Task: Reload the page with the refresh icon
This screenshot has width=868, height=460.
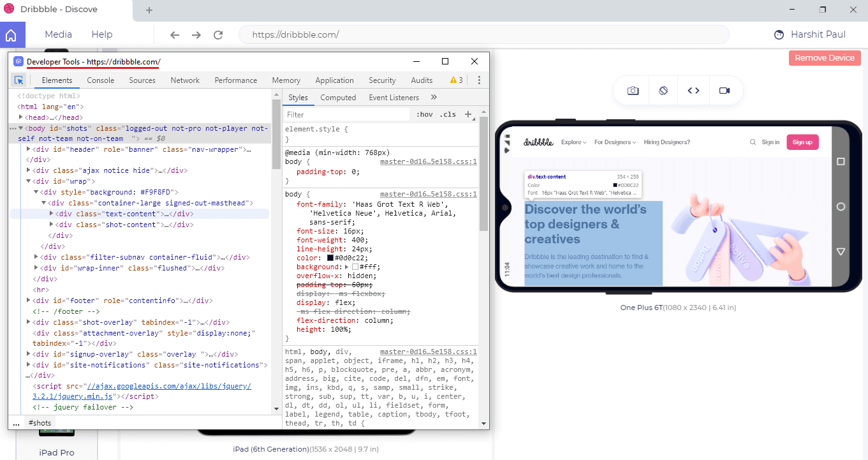Action: pyautogui.click(x=217, y=34)
